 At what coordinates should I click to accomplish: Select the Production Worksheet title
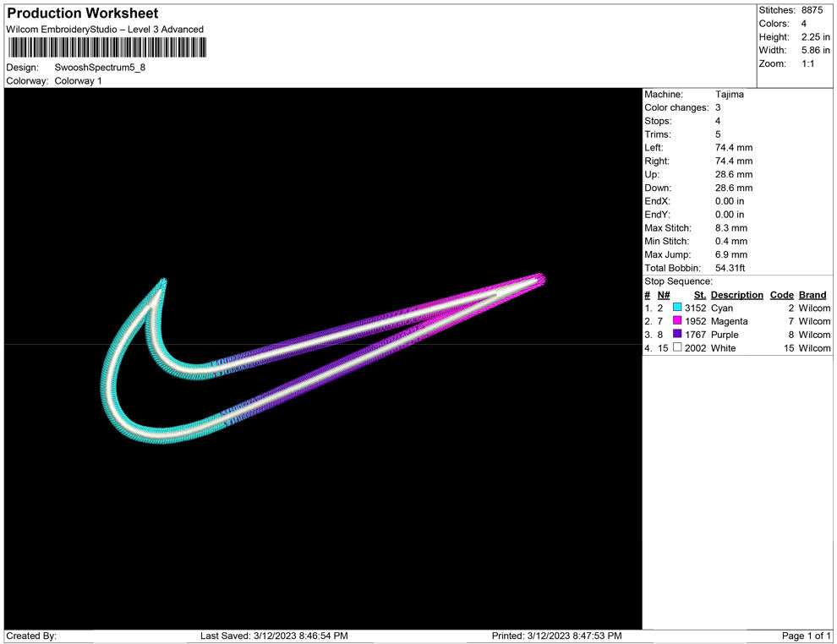83,14
